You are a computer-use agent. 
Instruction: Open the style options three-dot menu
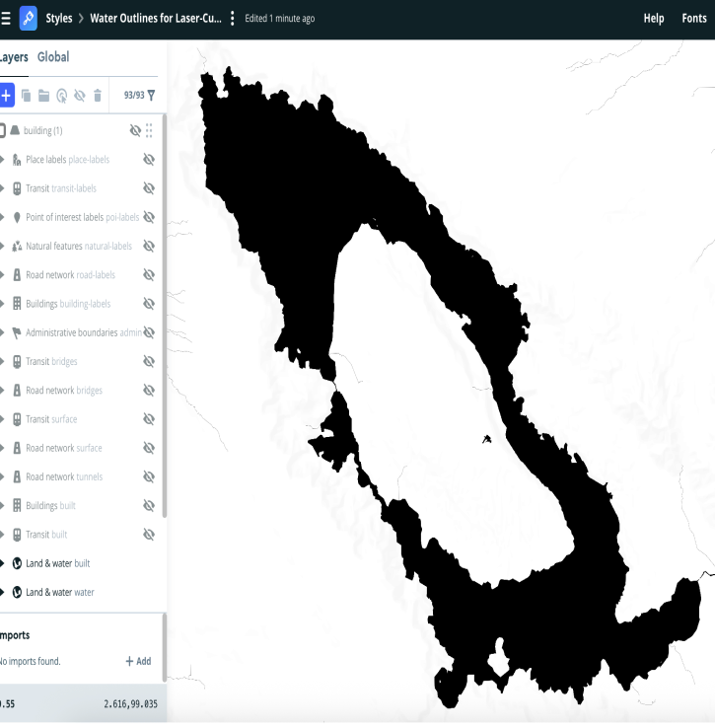232,19
